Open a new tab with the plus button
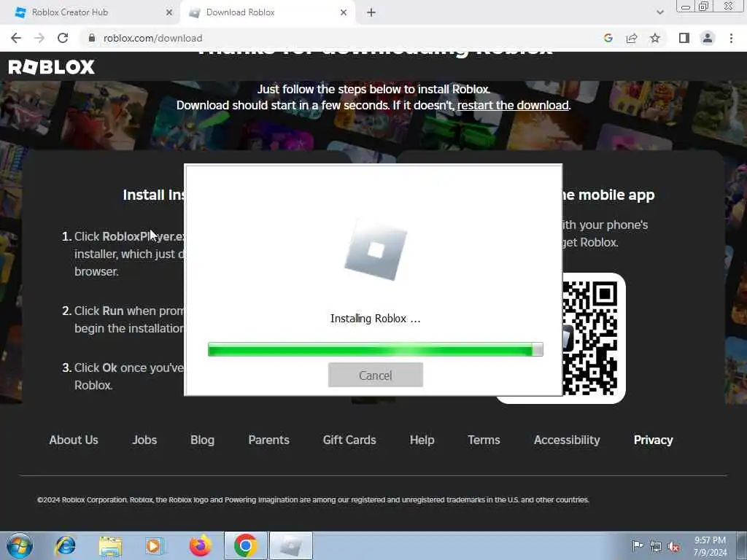This screenshot has height=560, width=747. point(371,13)
